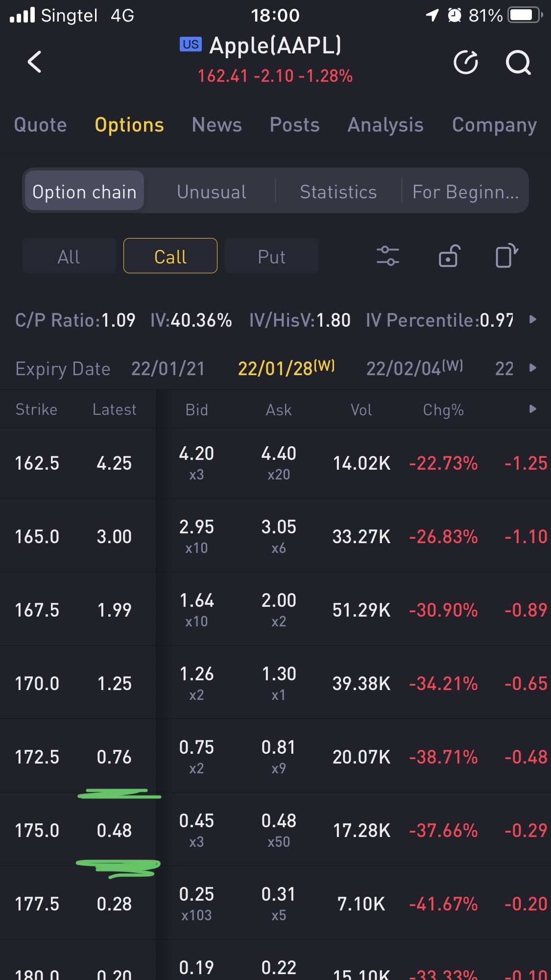Image resolution: width=551 pixels, height=980 pixels.
Task: Choose expiry date 22/02/04 weekly
Action: pyautogui.click(x=414, y=368)
